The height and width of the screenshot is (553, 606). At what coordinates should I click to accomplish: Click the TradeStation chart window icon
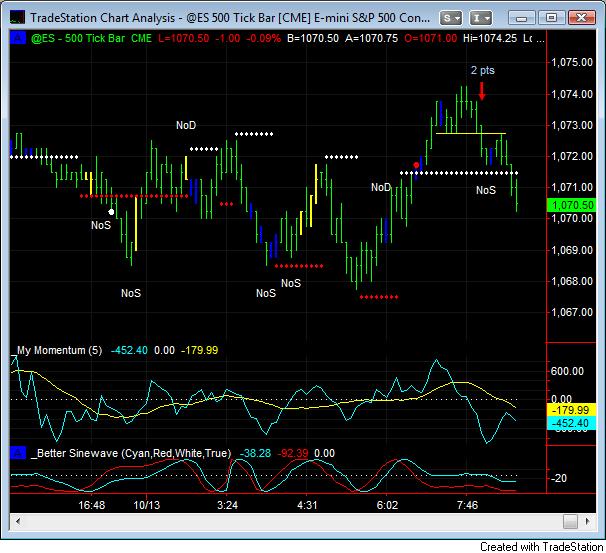point(17,17)
